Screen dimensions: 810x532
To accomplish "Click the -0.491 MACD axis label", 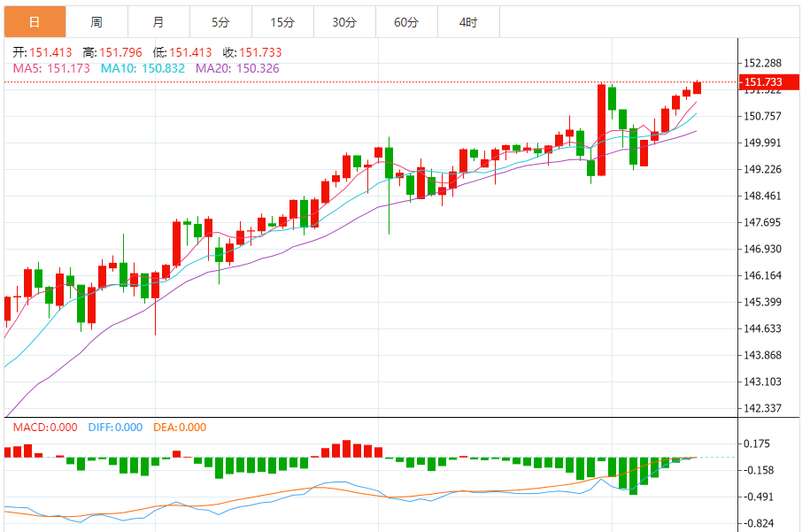I will click(x=759, y=497).
